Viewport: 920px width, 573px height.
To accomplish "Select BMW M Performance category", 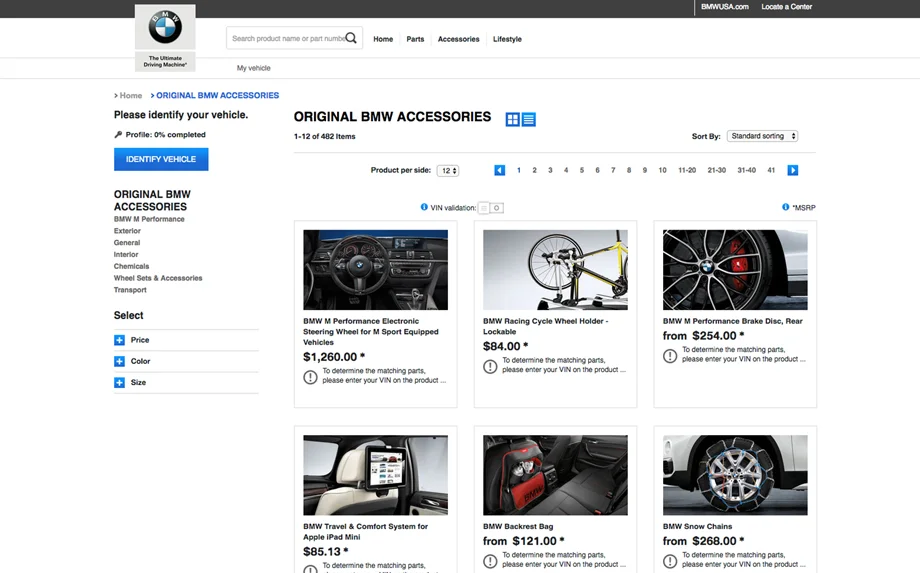I will click(x=149, y=219).
